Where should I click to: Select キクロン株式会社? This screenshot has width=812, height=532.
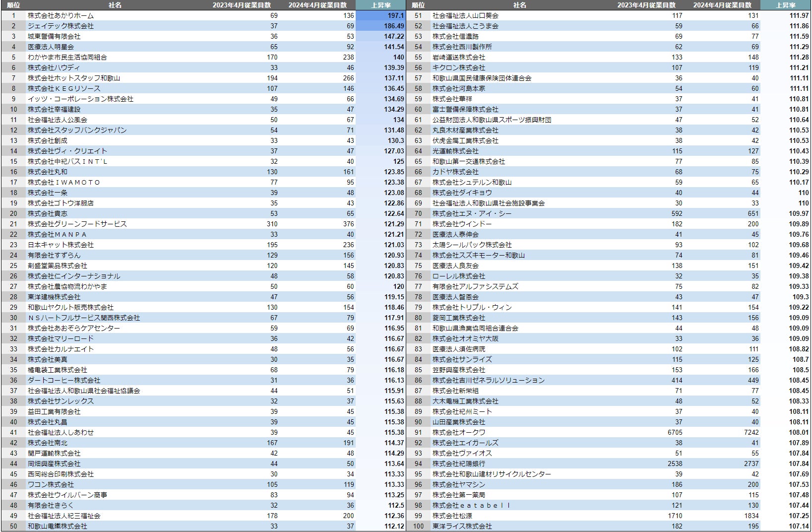click(x=459, y=67)
